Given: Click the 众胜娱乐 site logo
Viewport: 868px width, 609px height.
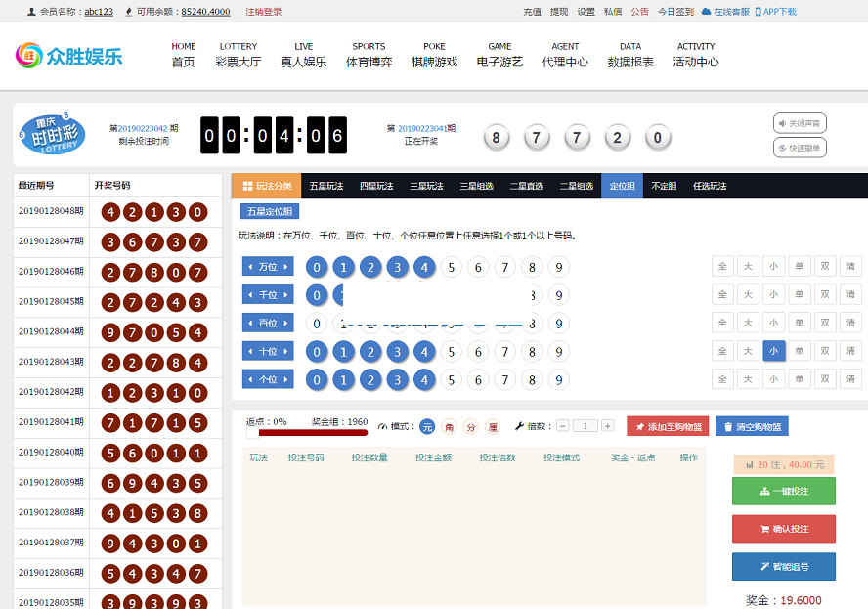Looking at the screenshot, I should tap(69, 55).
